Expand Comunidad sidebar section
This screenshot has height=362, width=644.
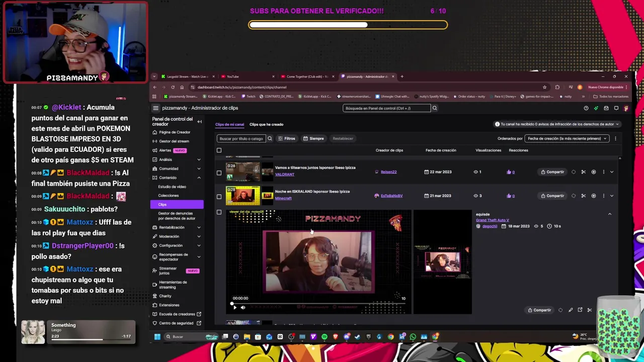tap(199, 169)
